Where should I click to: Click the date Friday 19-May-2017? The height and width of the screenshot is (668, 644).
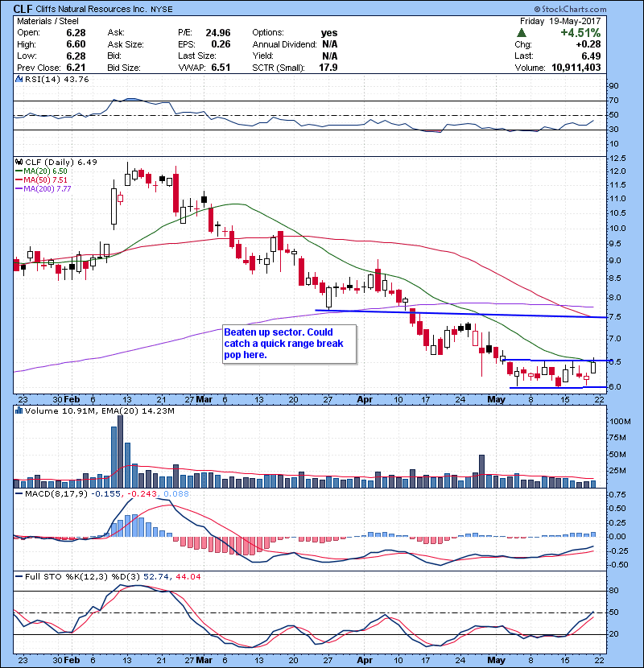(560, 21)
